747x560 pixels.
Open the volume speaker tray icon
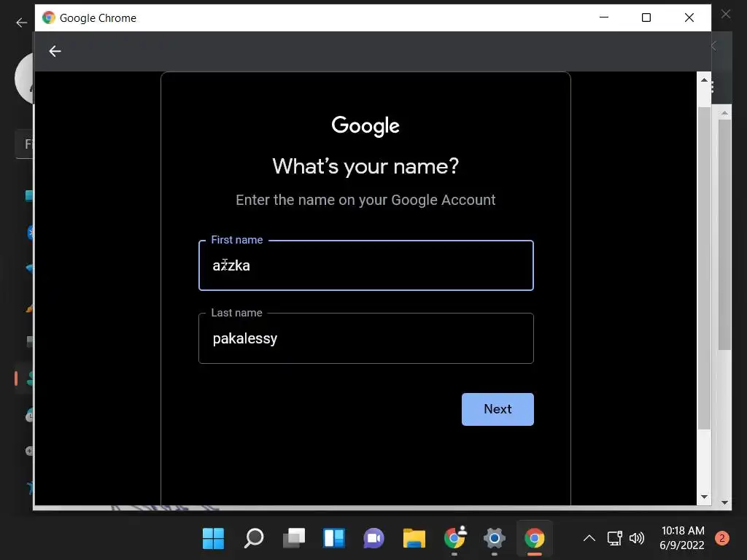[636, 538]
